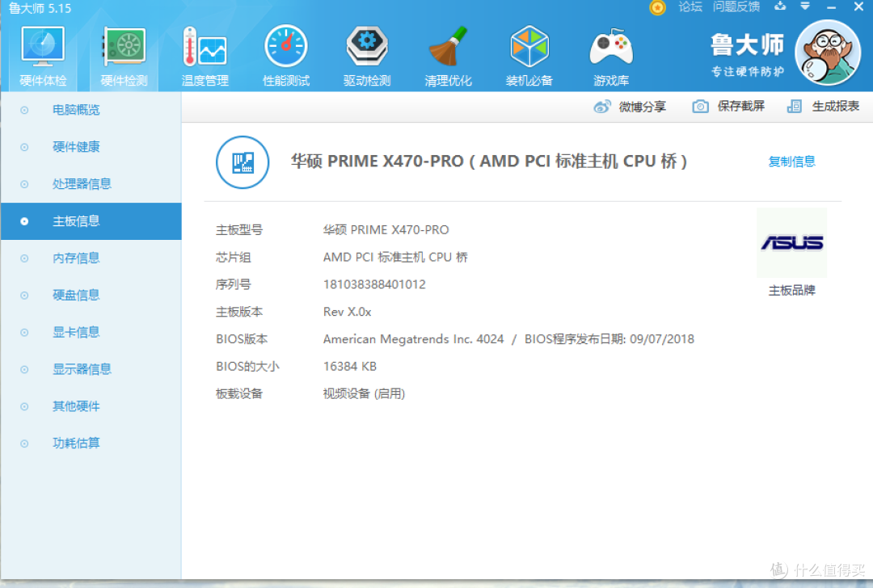This screenshot has width=873, height=588.
Task: Close the 鲁大师 window
Action: 858,6
